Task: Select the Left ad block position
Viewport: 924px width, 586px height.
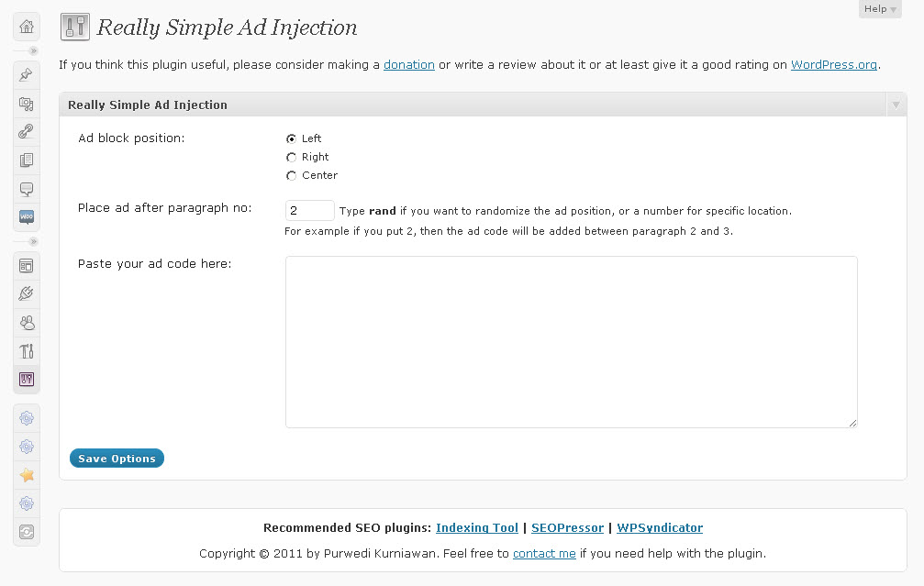Action: [x=292, y=138]
